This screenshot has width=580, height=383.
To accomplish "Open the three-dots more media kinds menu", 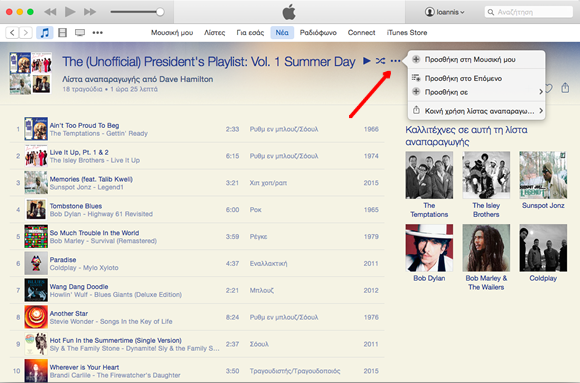I will [x=98, y=33].
